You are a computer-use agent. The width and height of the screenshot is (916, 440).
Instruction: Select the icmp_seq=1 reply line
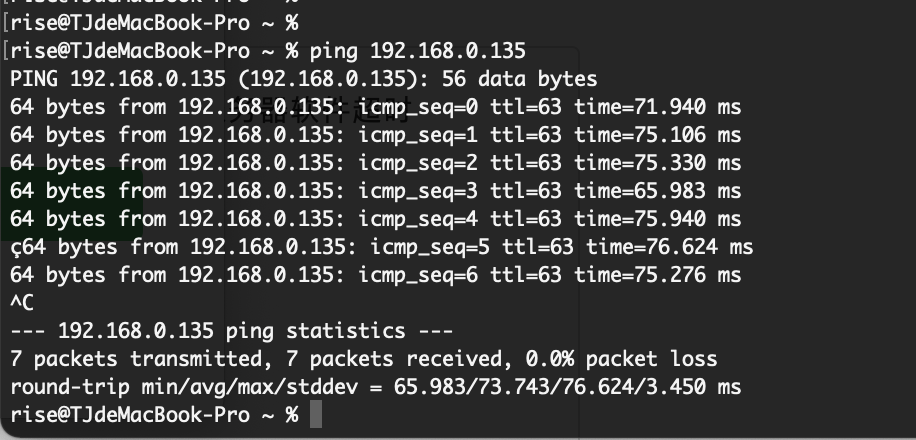pos(375,134)
